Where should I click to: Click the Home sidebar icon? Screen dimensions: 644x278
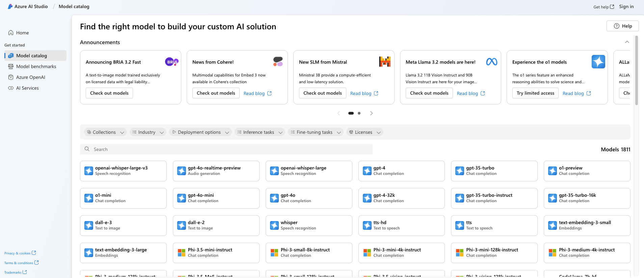(11, 33)
